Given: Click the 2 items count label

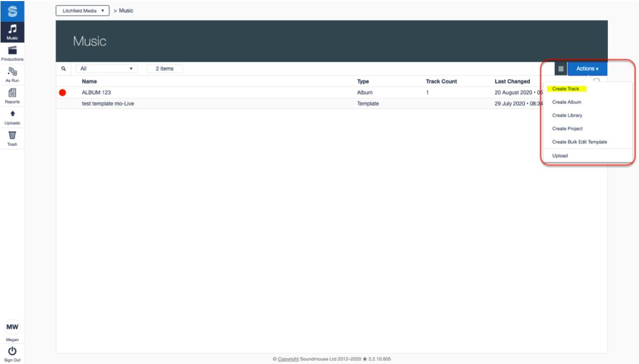Looking at the screenshot, I should coord(164,68).
